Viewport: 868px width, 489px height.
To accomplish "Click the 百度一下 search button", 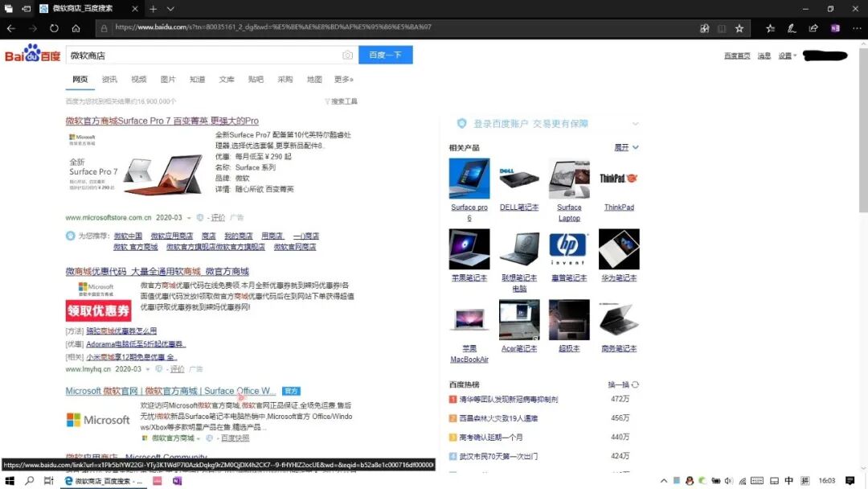I will pyautogui.click(x=385, y=55).
